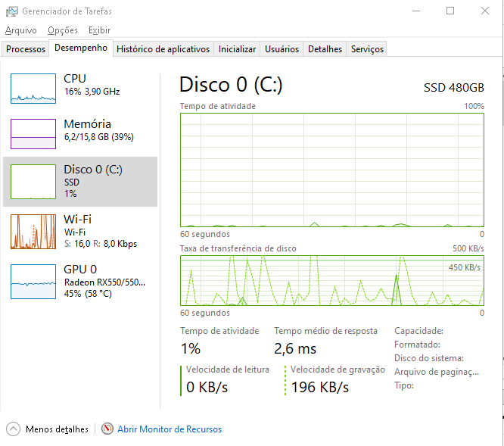
Task: Click the SSD 480GB label
Action: click(453, 88)
